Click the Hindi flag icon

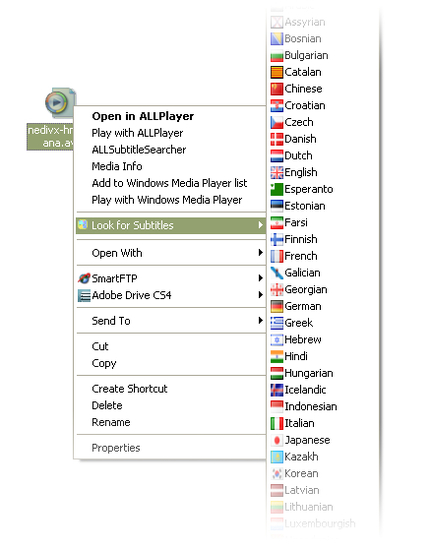pyautogui.click(x=277, y=357)
